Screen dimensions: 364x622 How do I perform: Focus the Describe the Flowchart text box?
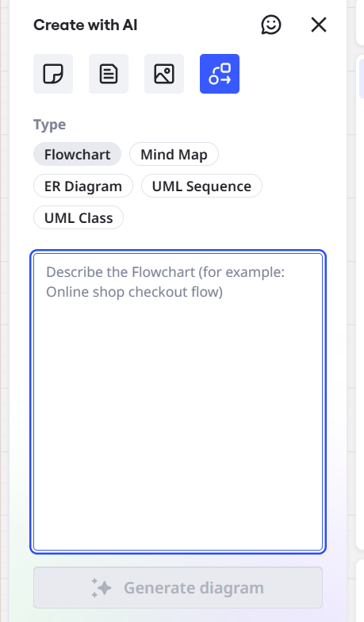tap(178, 401)
